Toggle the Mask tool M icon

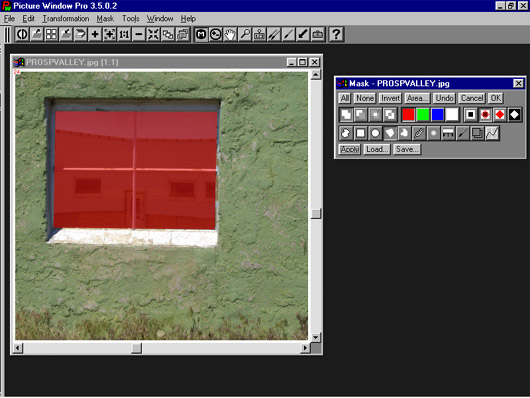click(x=201, y=34)
